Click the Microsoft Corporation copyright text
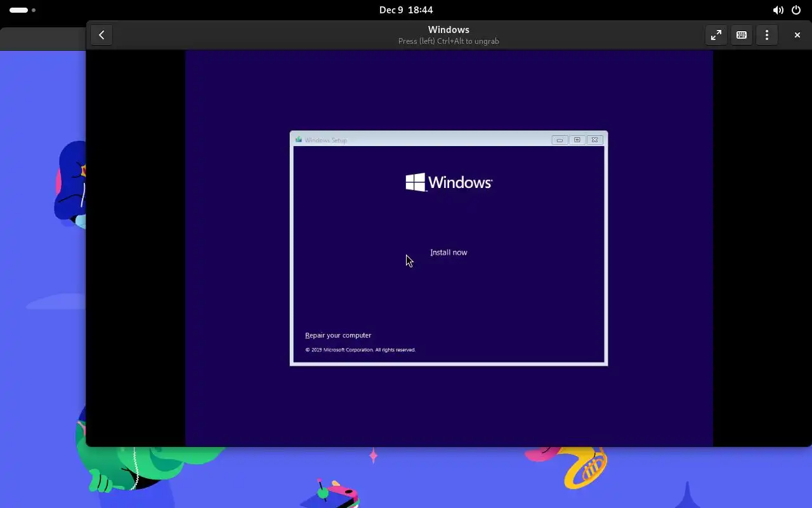The image size is (812, 508). (360, 350)
